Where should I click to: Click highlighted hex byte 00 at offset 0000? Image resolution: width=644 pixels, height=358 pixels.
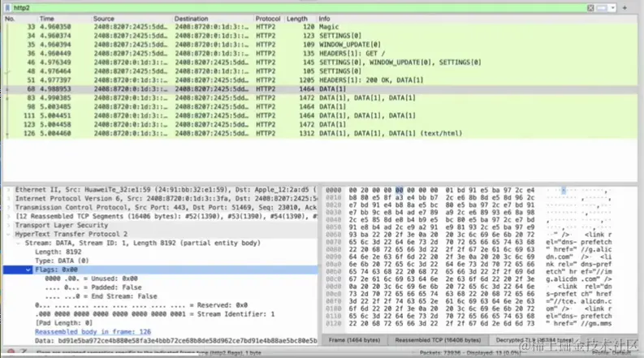[400, 190]
